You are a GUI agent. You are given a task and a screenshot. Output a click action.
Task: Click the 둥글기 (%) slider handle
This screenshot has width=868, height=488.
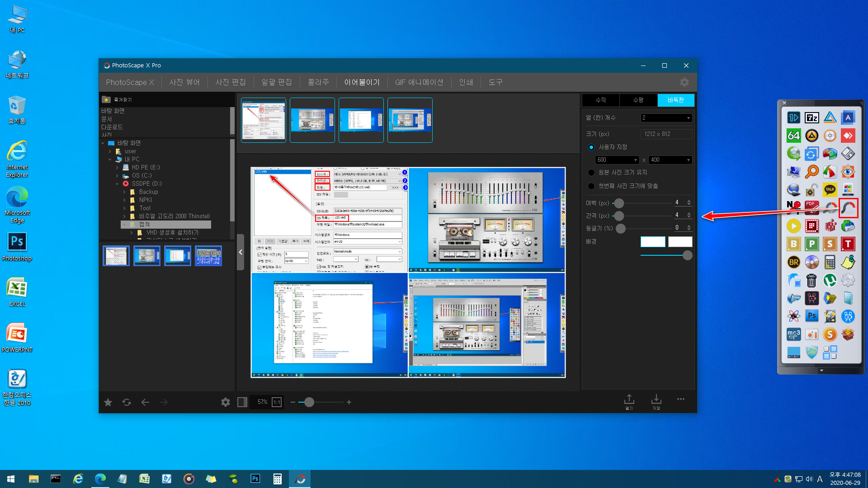621,229
